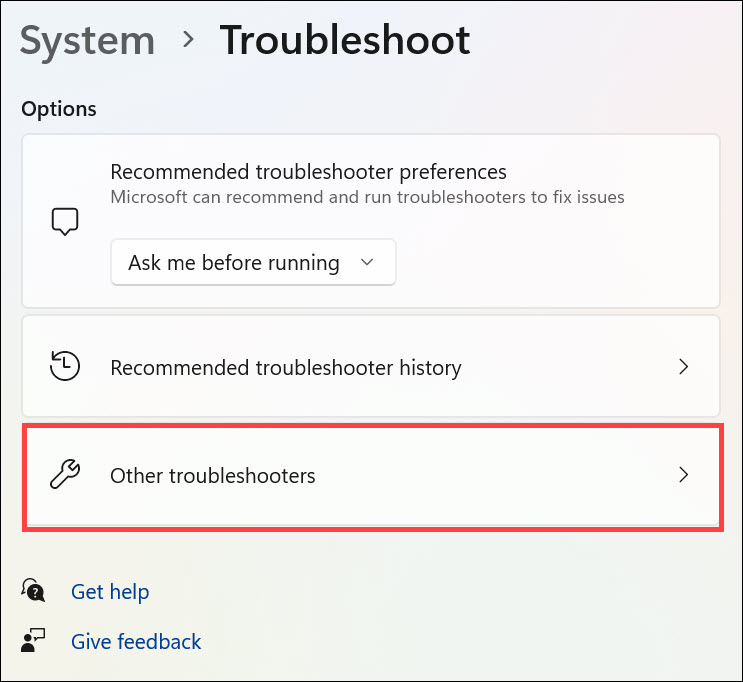Click the Other troubleshooters chevron arrow
This screenshot has width=743, height=682.
(x=684, y=475)
